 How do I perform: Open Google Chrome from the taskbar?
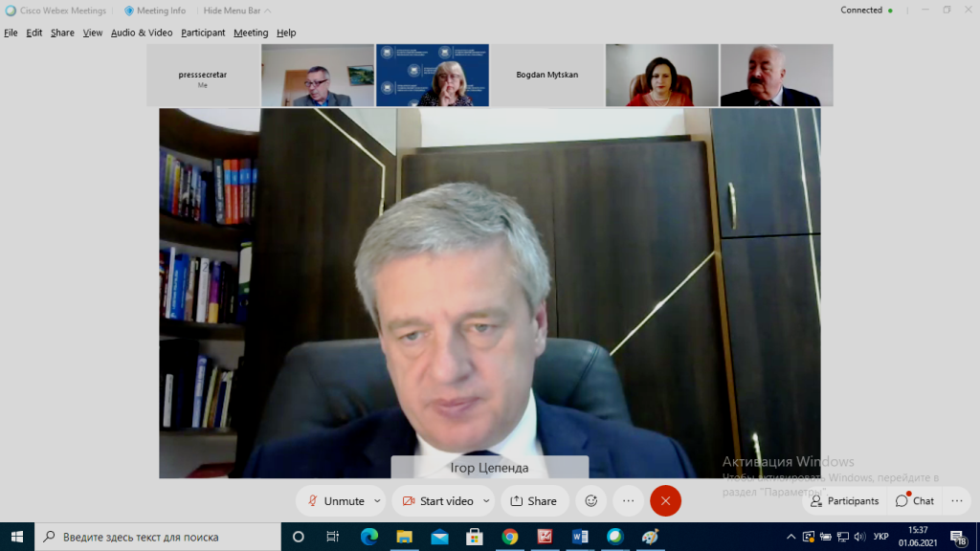509,537
